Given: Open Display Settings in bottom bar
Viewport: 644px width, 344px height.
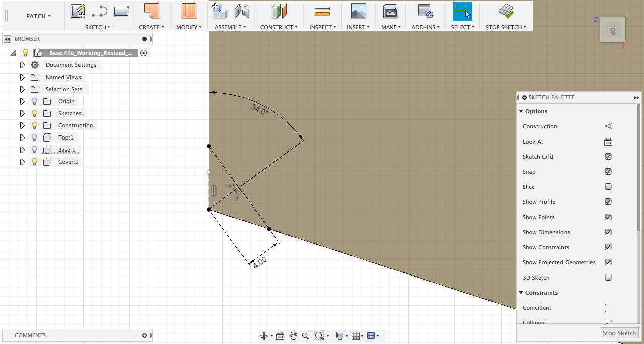Looking at the screenshot, I should (342, 336).
